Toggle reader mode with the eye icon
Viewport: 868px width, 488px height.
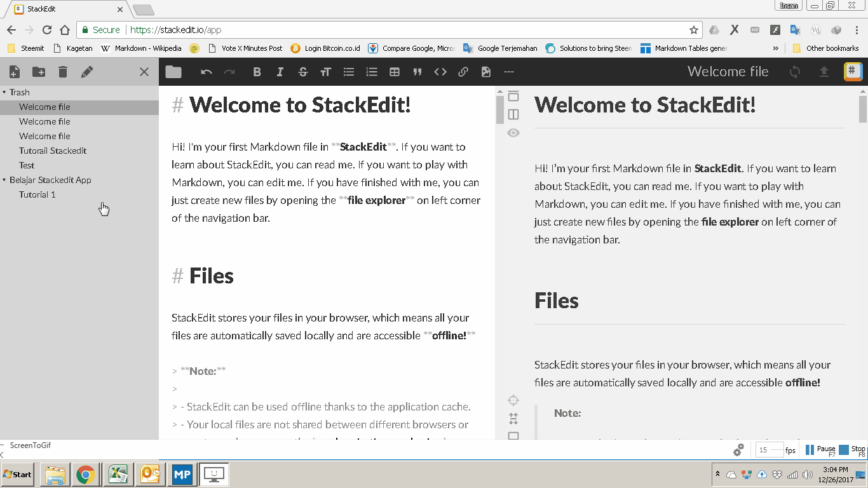point(513,133)
